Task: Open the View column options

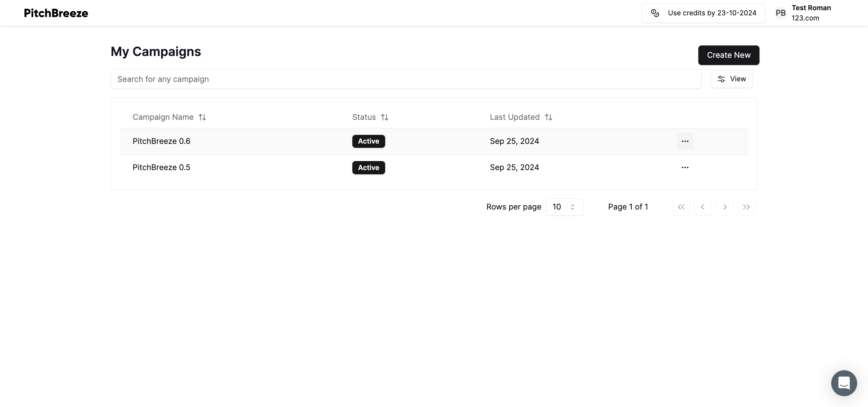Action: (x=731, y=79)
